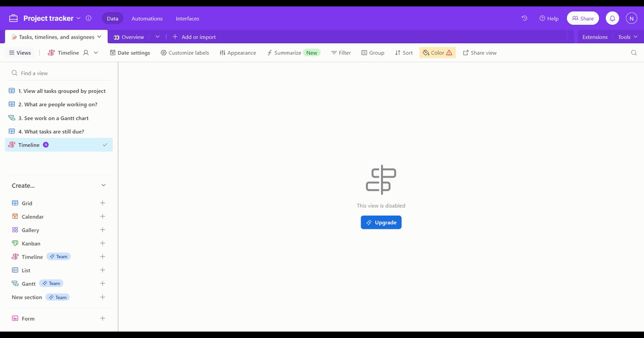The image size is (644, 338).
Task: Click the Grid view type icon
Action: (x=15, y=203)
